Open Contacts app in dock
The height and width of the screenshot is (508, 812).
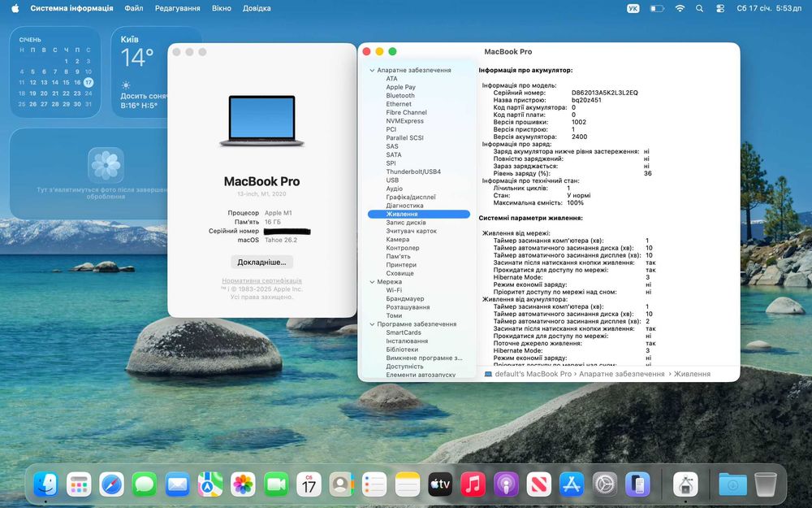coord(342,484)
